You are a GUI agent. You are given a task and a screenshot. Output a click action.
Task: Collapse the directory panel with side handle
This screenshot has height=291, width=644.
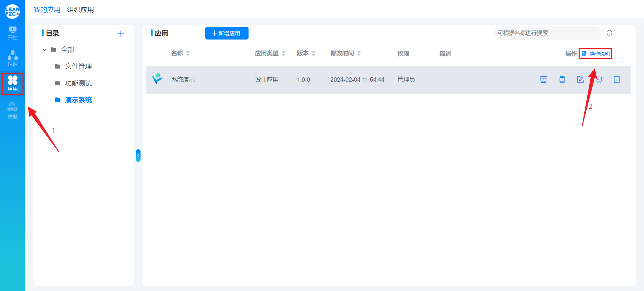click(138, 155)
